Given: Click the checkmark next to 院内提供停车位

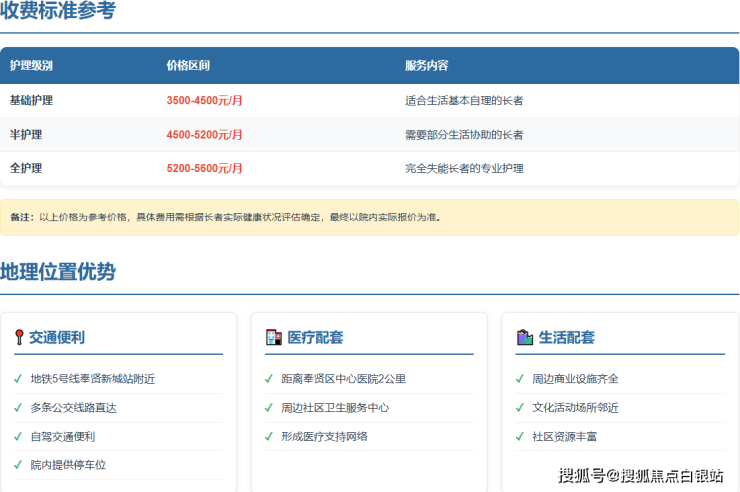Looking at the screenshot, I should coord(18,465).
